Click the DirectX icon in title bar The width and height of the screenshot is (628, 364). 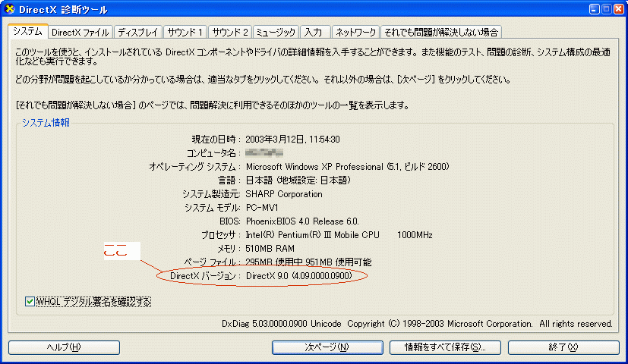9,9
